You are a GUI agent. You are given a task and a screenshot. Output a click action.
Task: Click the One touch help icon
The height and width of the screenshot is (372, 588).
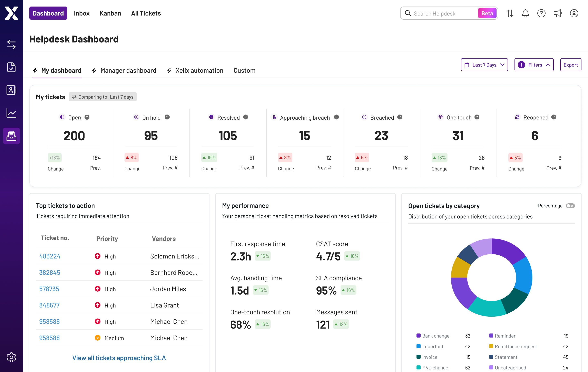click(x=477, y=117)
